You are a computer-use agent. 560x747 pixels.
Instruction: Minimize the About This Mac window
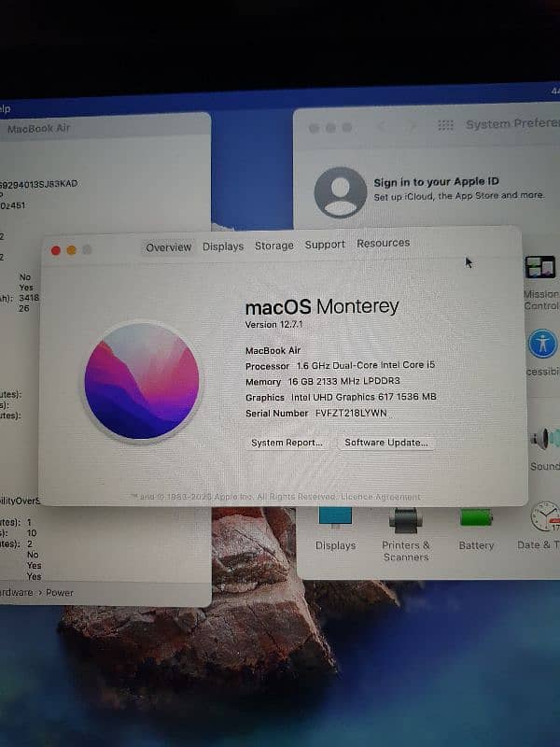tap(72, 250)
